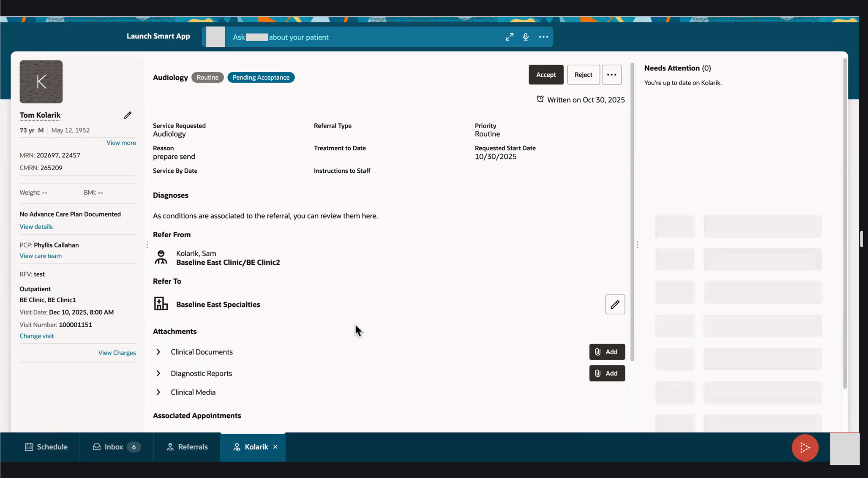Click the right panel resize handle dots
Screen dimensions: 868x478
point(638,245)
